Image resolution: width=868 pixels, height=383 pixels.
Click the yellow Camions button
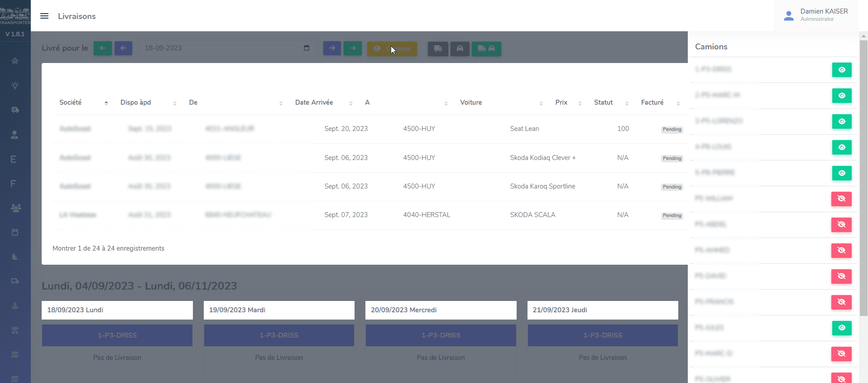(392, 48)
